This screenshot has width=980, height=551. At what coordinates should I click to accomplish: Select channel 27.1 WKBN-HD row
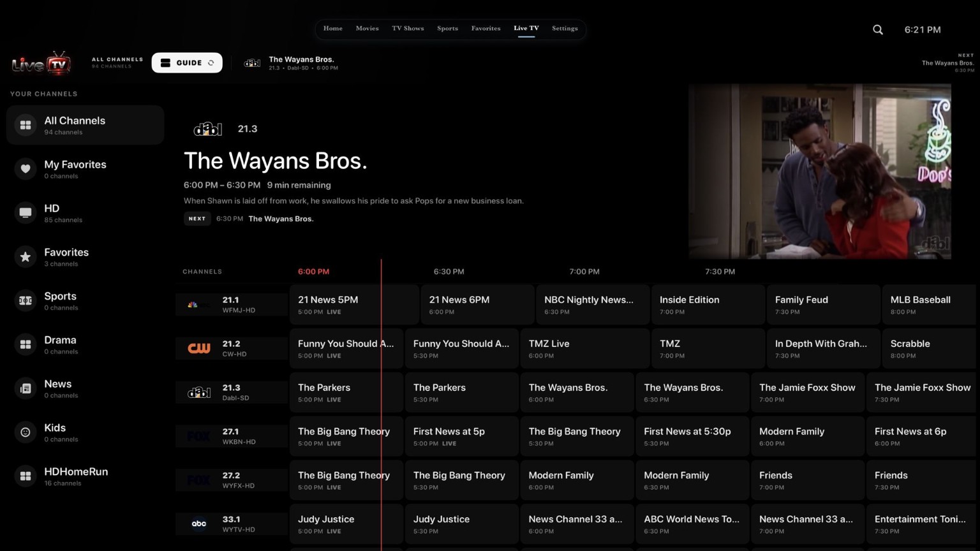[x=231, y=436]
